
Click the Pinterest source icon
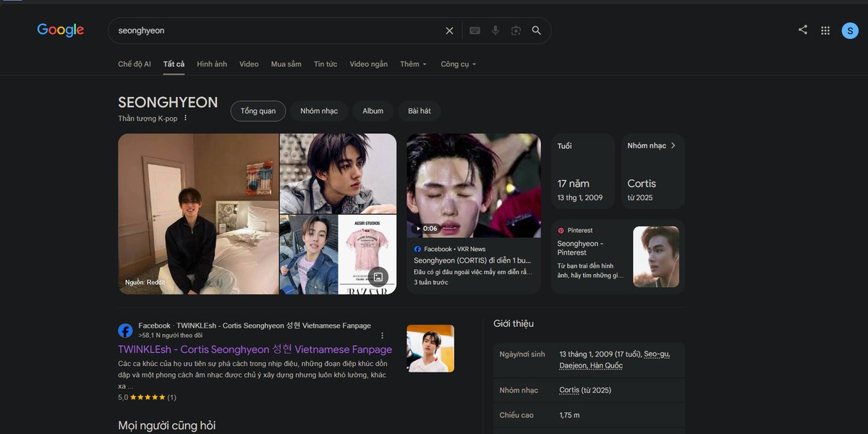tap(561, 230)
